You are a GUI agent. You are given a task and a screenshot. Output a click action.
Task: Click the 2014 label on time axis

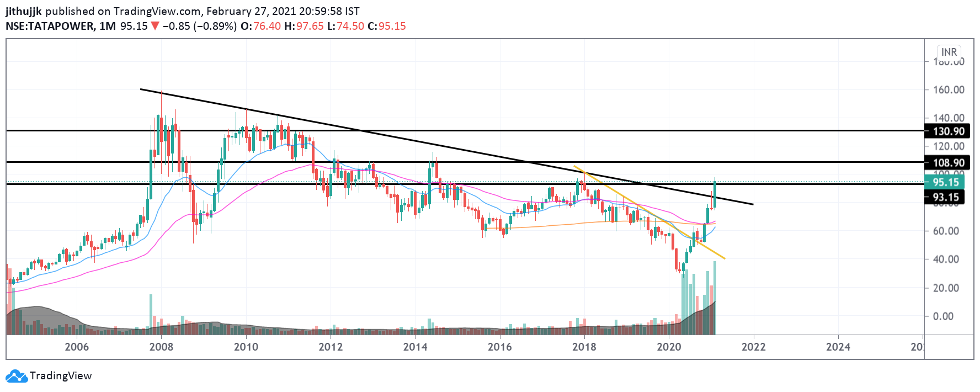pyautogui.click(x=415, y=347)
